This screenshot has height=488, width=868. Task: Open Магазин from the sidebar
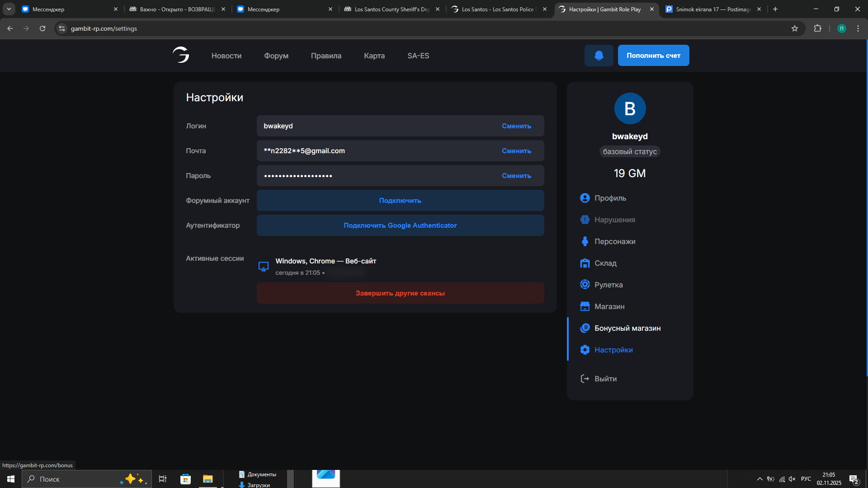[609, 306]
